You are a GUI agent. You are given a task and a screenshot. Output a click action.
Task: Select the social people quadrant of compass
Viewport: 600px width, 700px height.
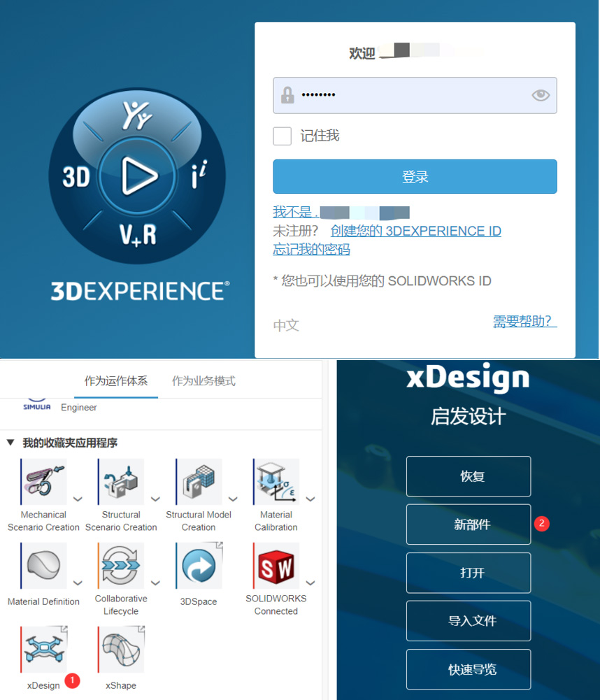coord(137,115)
